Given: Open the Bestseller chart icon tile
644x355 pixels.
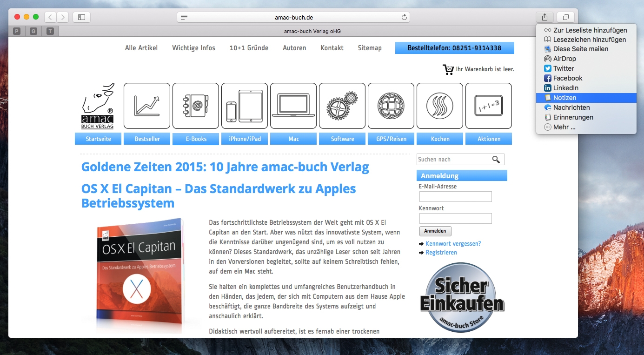Looking at the screenshot, I should click(x=147, y=106).
